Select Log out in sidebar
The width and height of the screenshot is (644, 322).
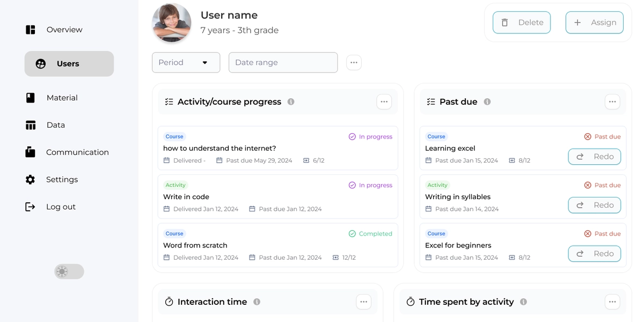click(x=61, y=207)
